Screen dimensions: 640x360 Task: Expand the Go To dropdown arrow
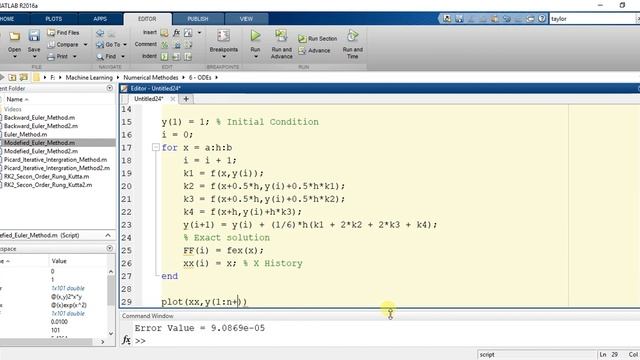[x=124, y=44]
